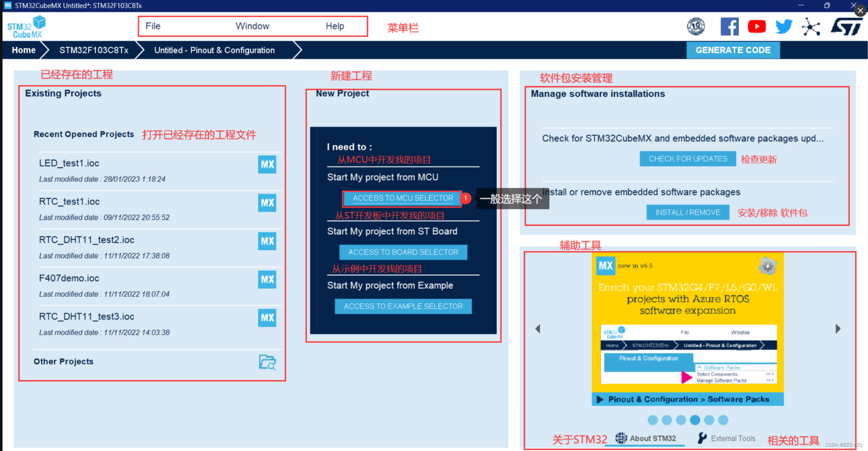Select the first carousel pagination dot
The image size is (868, 451).
(652, 420)
